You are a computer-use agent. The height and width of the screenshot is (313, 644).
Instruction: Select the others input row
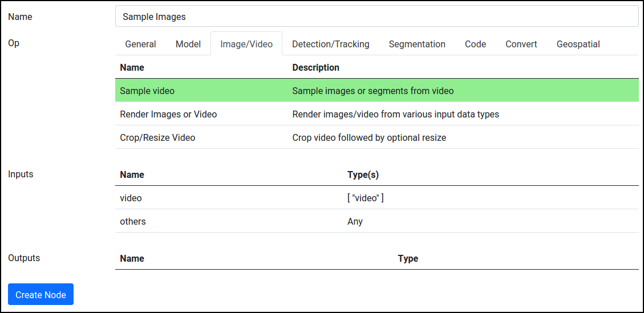coord(377,221)
